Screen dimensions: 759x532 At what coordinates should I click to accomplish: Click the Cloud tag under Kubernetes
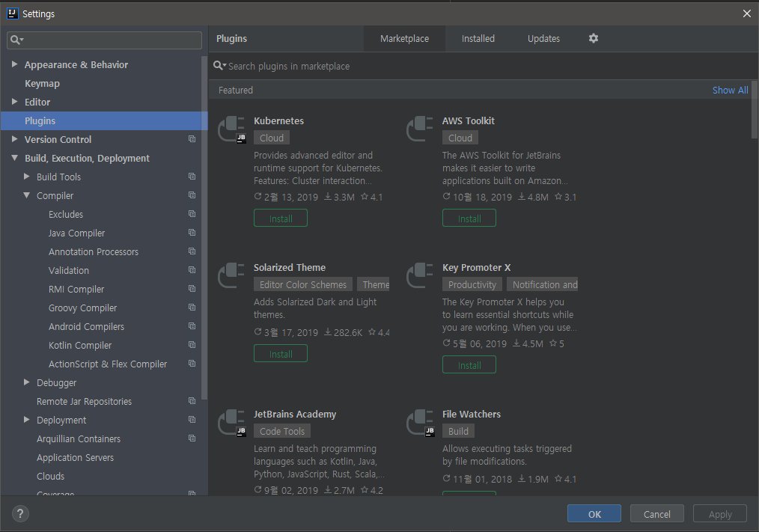[272, 138]
